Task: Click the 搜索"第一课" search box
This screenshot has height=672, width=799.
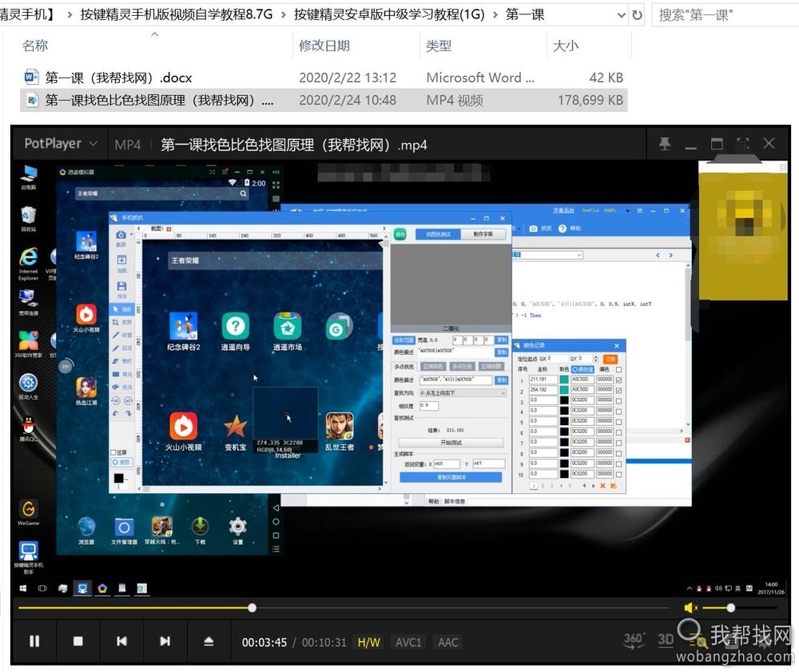Action: point(725,14)
